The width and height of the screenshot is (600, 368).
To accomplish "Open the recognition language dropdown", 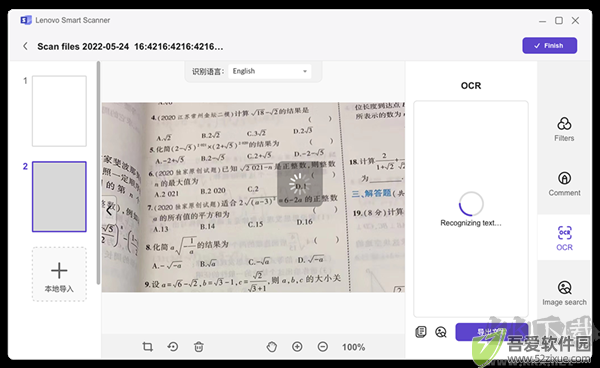I will click(269, 71).
